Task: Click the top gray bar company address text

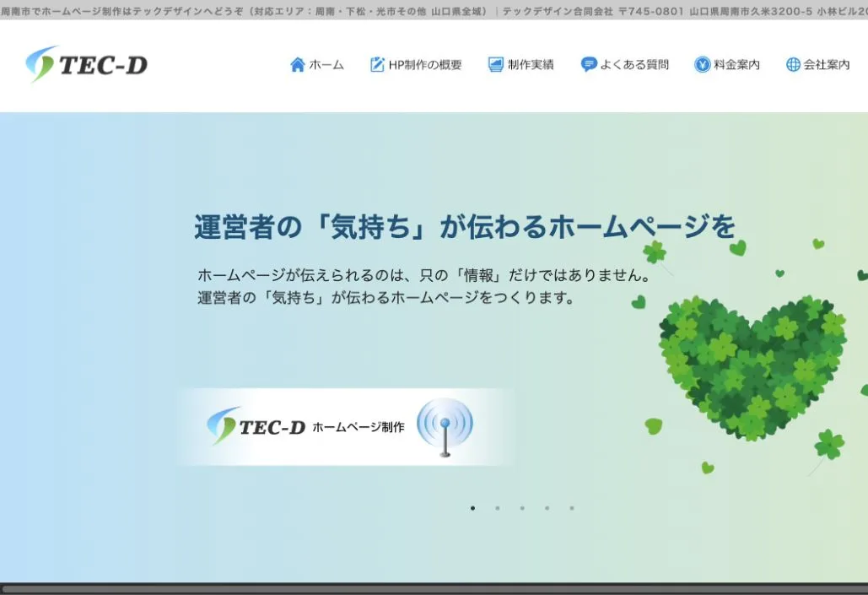Action: 685,11
